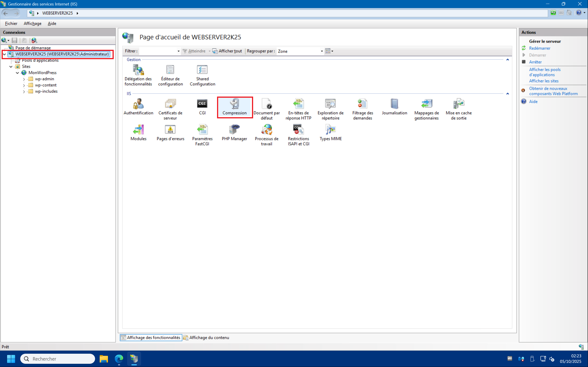Open the Journalisation feature icon
The image size is (588, 367).
point(394,107)
